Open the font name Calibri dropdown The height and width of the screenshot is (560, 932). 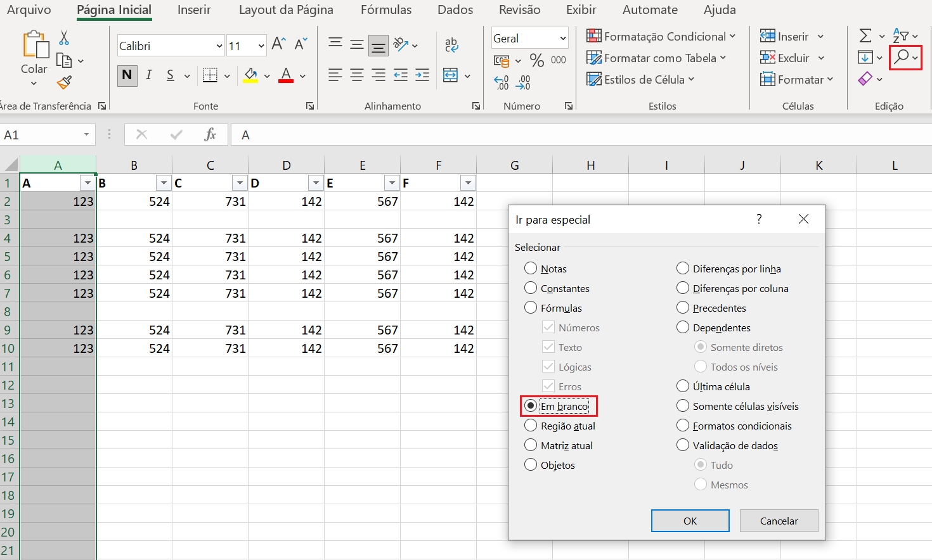point(219,46)
